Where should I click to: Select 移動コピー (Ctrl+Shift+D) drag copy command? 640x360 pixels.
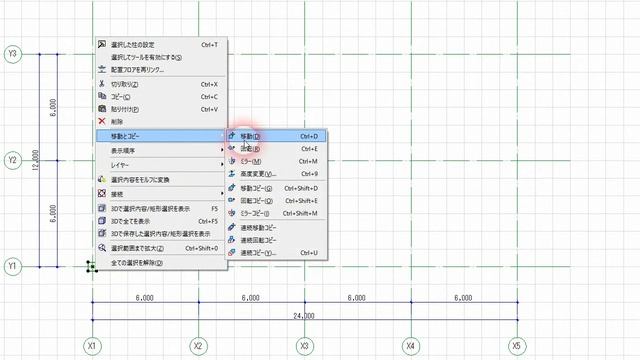(x=276, y=189)
